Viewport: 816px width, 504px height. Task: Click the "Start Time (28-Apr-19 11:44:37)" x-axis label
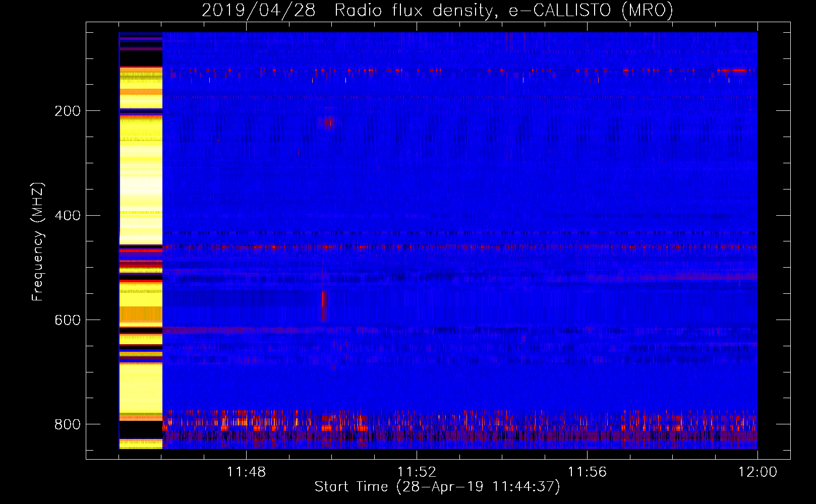pyautogui.click(x=437, y=487)
